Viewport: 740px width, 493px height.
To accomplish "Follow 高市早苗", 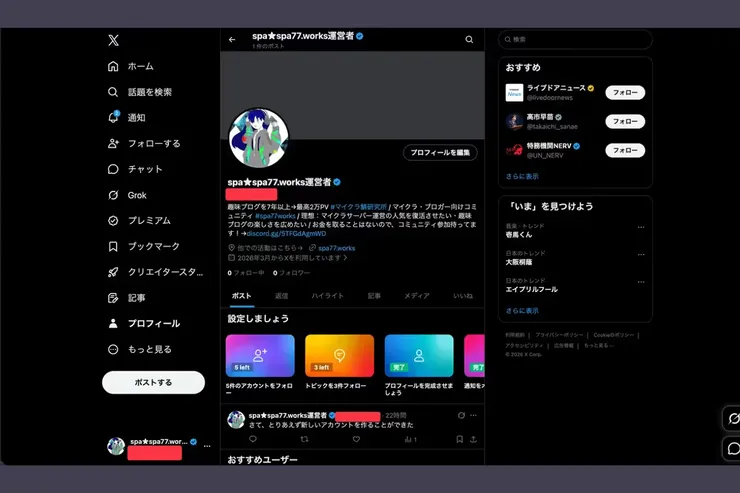I will coord(625,121).
